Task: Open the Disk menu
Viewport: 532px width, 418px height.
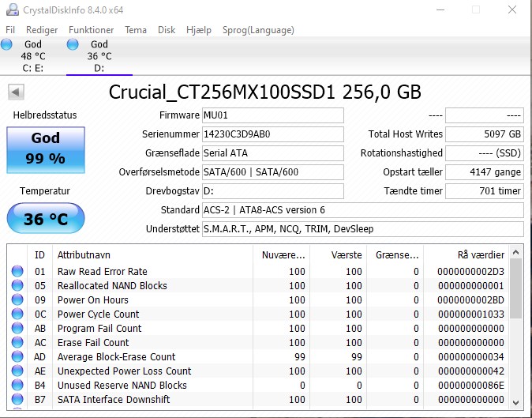Action: pos(167,30)
